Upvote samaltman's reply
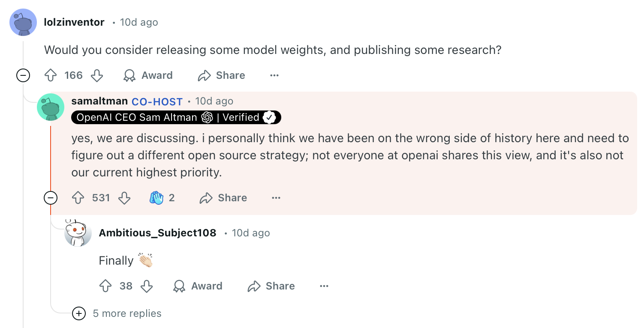The width and height of the screenshot is (644, 328). tap(78, 198)
